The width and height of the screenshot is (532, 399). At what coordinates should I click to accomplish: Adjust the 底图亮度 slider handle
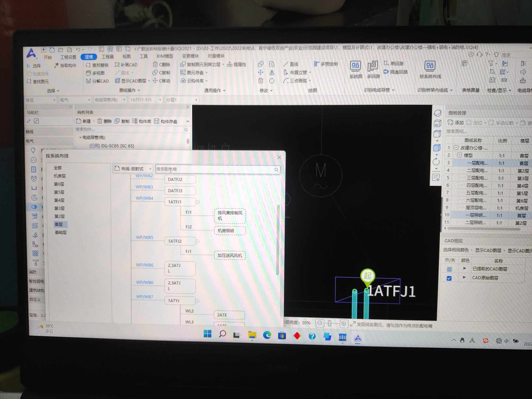(x=330, y=323)
